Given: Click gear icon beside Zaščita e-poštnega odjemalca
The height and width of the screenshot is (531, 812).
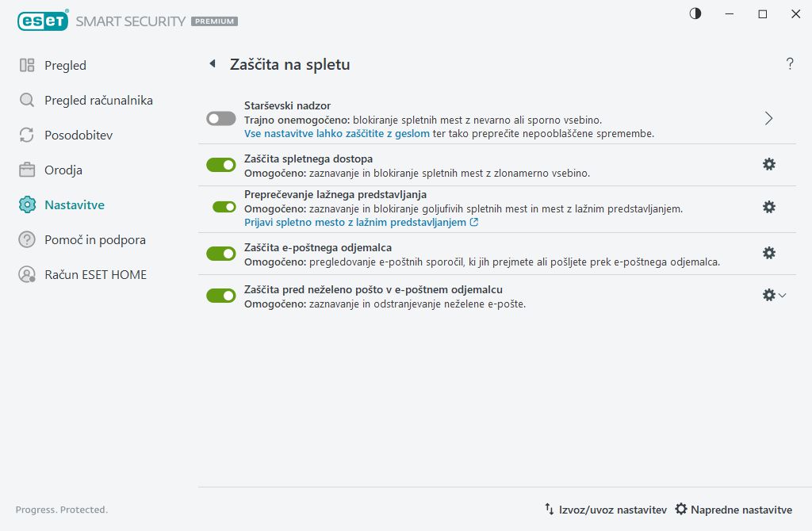Looking at the screenshot, I should tap(768, 253).
